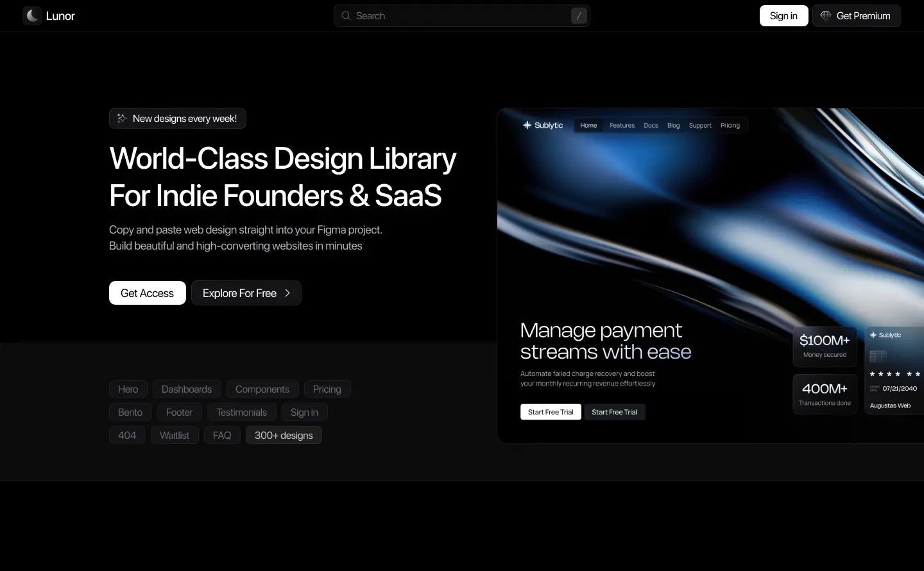The height and width of the screenshot is (571, 924).
Task: Click the Sublytic star logo in preview
Action: click(527, 125)
